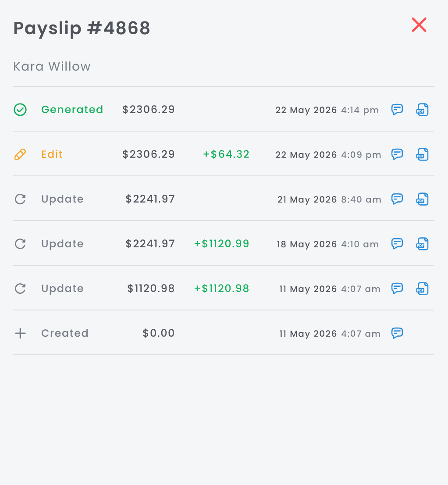Download PDF of the Edit entry

(422, 154)
